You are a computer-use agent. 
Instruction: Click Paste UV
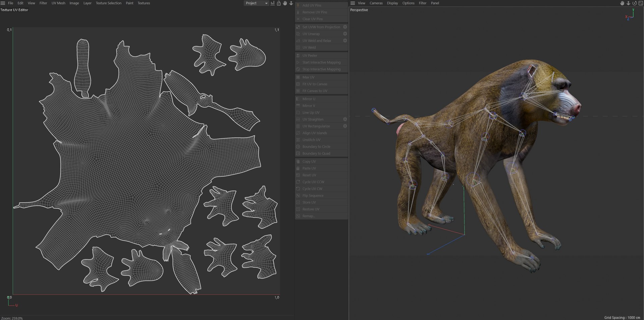(321, 168)
